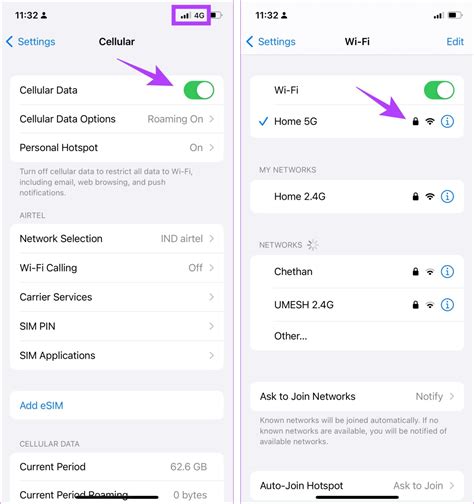Open Personal Hotspot menu item
This screenshot has width=474, height=504.
tap(117, 148)
